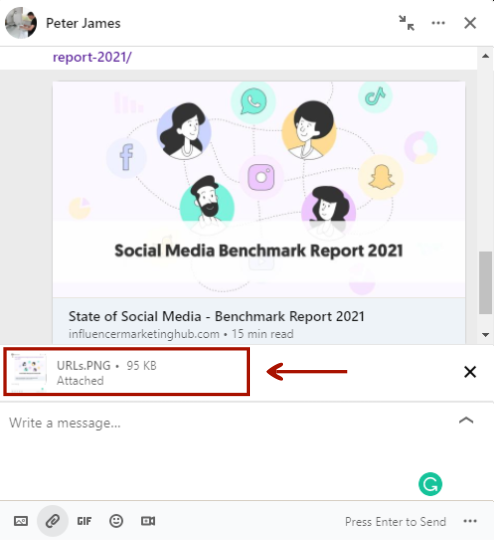
Task: Open the emoji picker
Action: 116,521
